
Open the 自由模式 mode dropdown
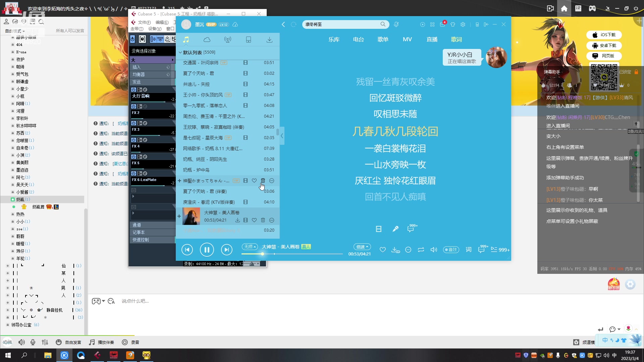pyautogui.click(x=15, y=31)
